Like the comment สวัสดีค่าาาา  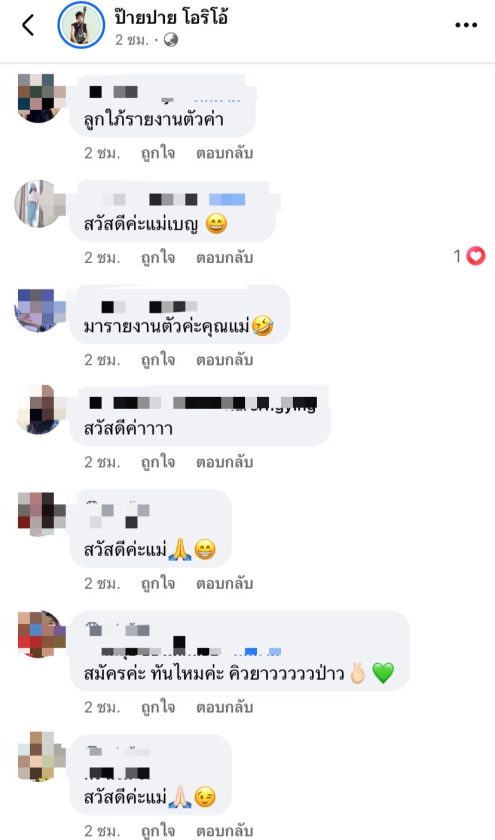158,462
